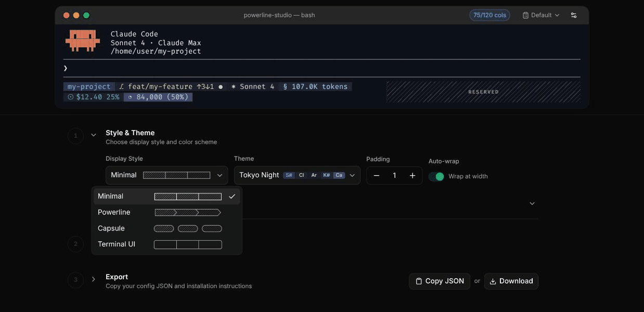Expand the collapsed section chevron right of dropdown list
This screenshot has height=312, width=644.
[x=532, y=203]
